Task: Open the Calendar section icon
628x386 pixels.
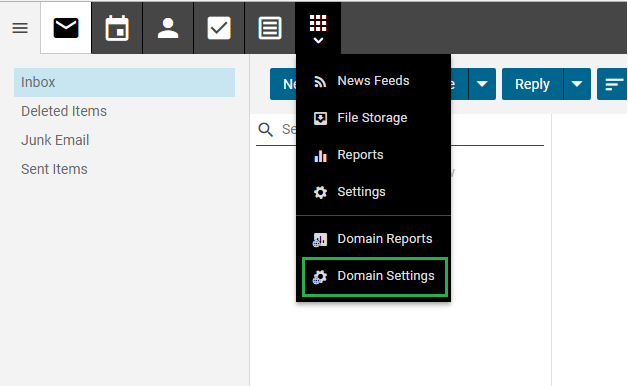Action: pyautogui.click(x=117, y=28)
